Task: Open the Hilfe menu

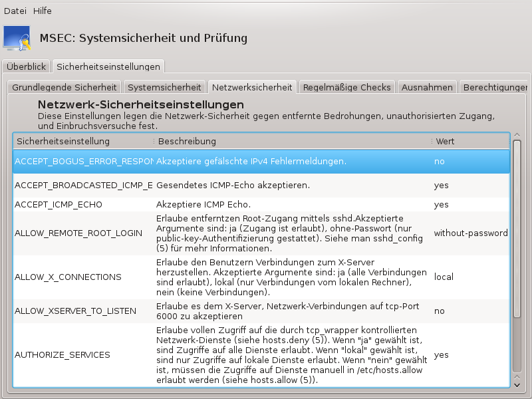Action: click(x=42, y=11)
